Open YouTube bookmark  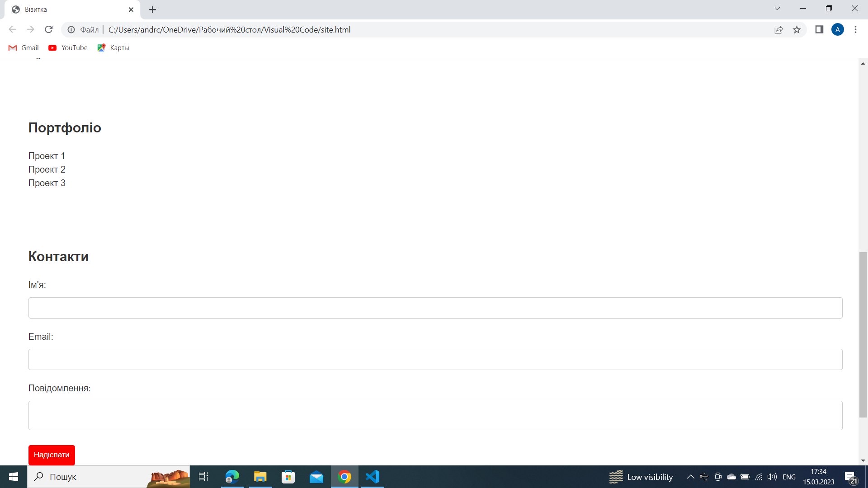68,48
